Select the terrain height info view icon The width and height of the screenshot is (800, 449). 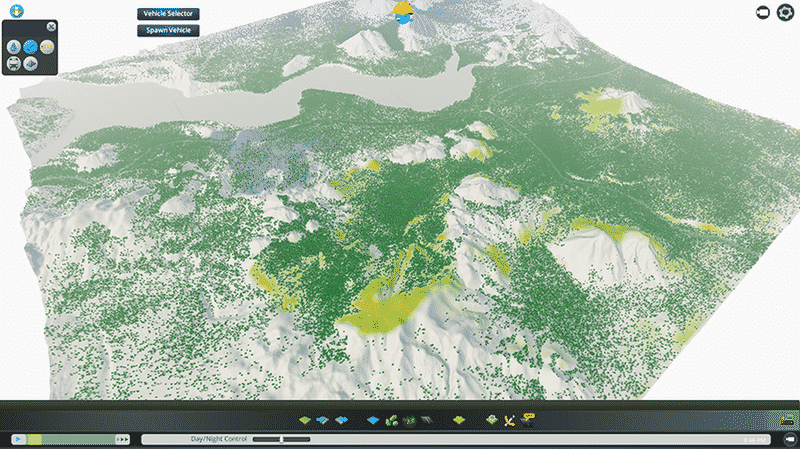[31, 63]
